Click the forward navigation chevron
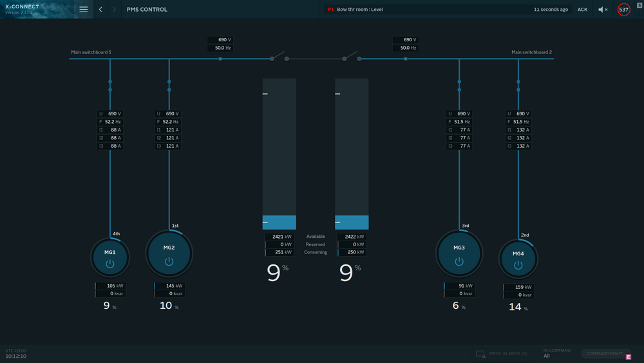Viewport: 644px width, 363px height. click(x=115, y=10)
